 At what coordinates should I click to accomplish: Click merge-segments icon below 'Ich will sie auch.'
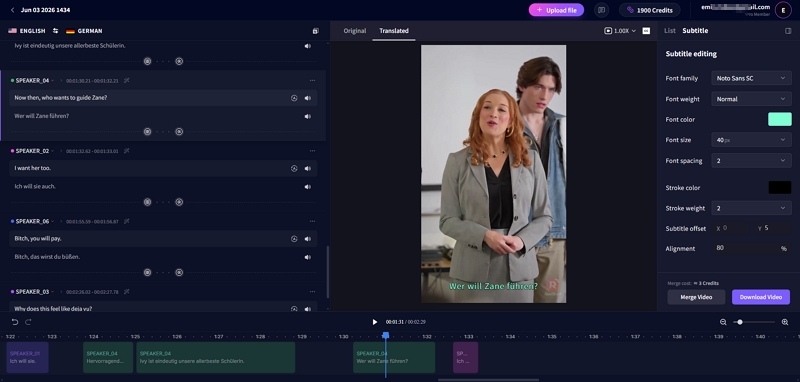tap(147, 202)
